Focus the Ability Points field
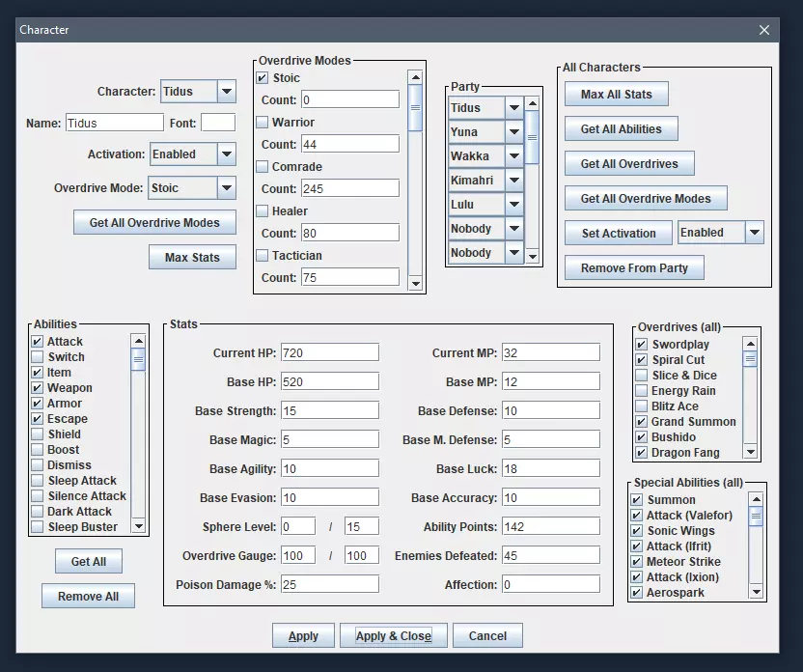The image size is (803, 672). 550,527
